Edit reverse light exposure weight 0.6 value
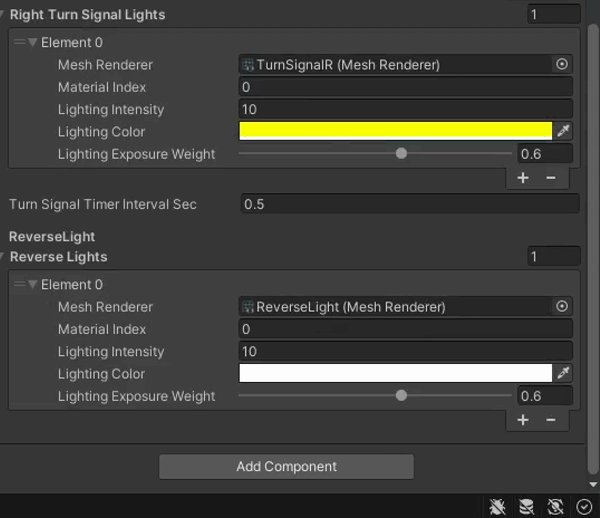Image resolution: width=600 pixels, height=518 pixels. click(545, 396)
